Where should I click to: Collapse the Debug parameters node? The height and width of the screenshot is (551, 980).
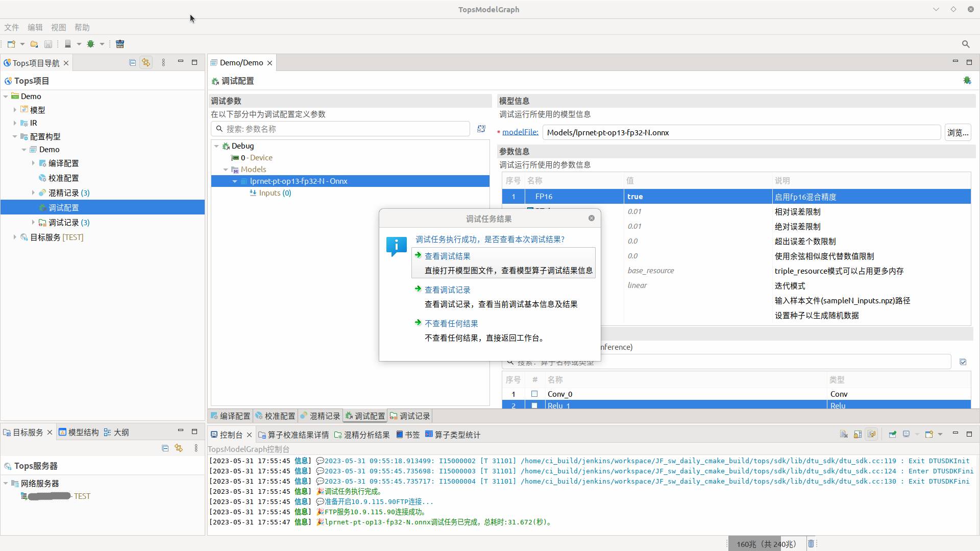pos(216,146)
